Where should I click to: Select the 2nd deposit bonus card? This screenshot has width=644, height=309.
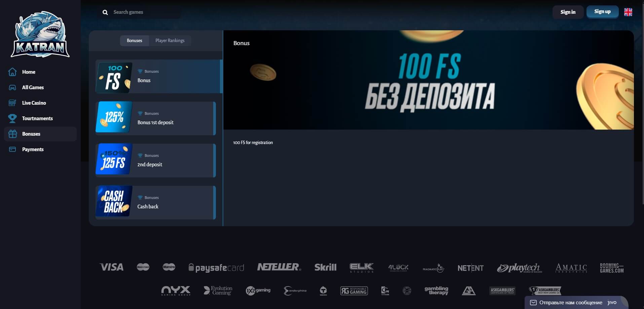click(x=156, y=161)
